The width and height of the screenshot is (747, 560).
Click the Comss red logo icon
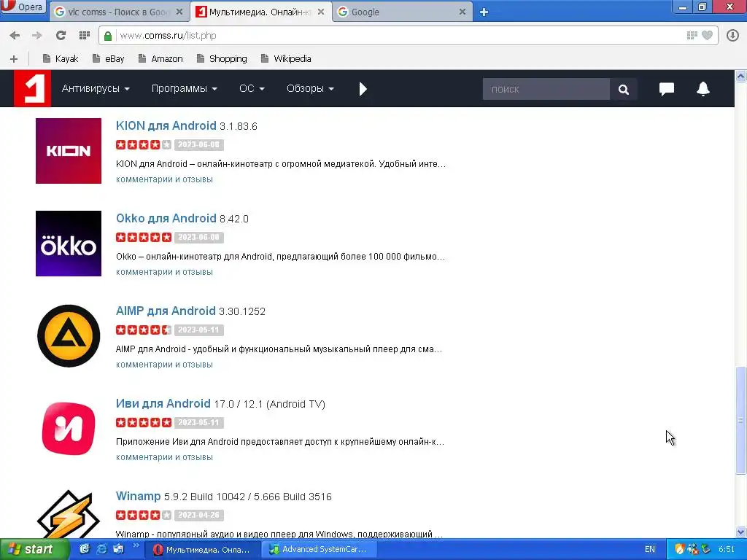point(32,88)
